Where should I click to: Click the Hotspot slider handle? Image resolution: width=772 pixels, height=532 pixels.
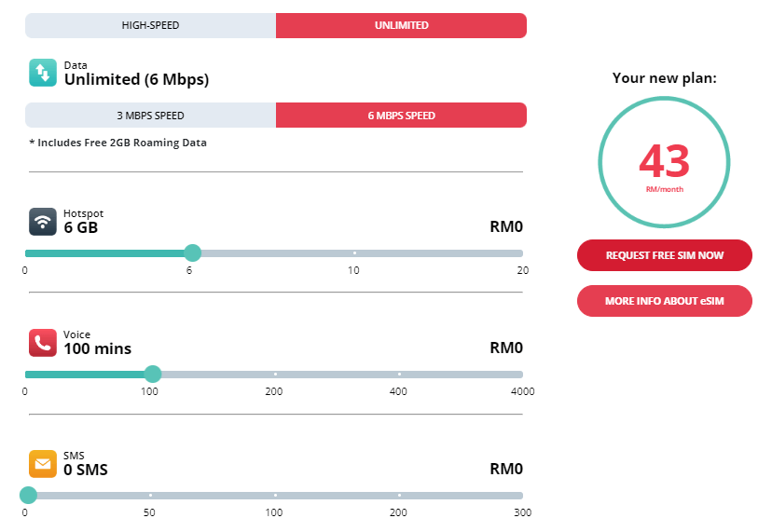tap(192, 252)
